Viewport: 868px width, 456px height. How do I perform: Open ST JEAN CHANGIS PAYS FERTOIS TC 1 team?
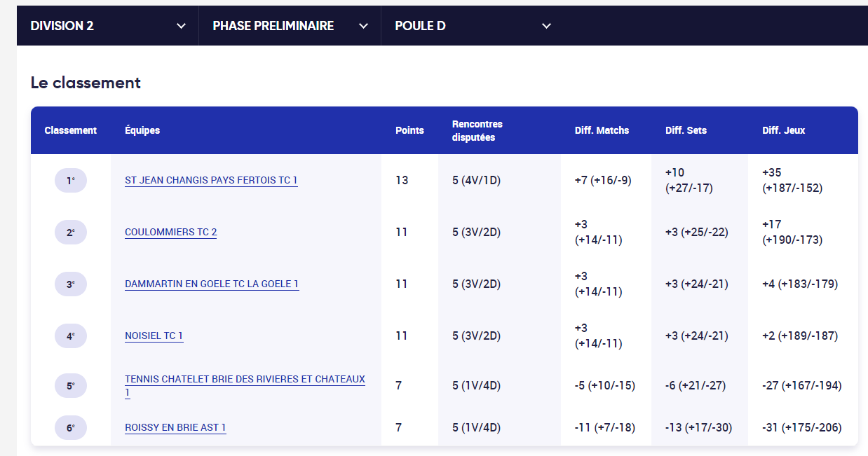tap(211, 181)
